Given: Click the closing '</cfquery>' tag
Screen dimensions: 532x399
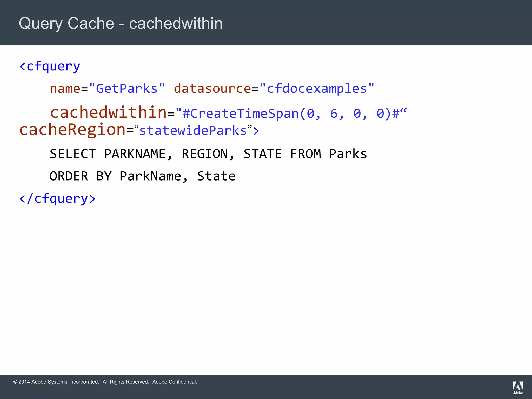Looking at the screenshot, I should pyautogui.click(x=57, y=199).
